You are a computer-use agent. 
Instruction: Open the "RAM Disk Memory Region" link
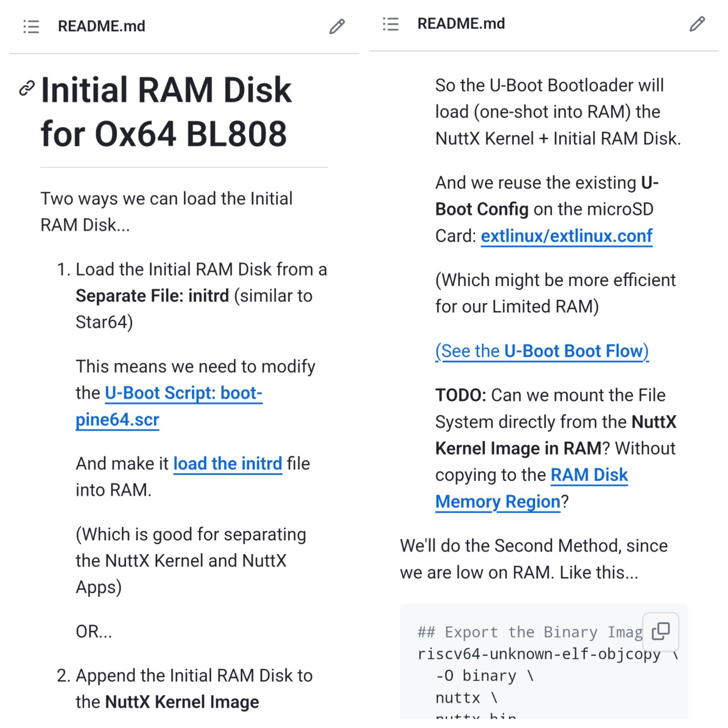589,475
